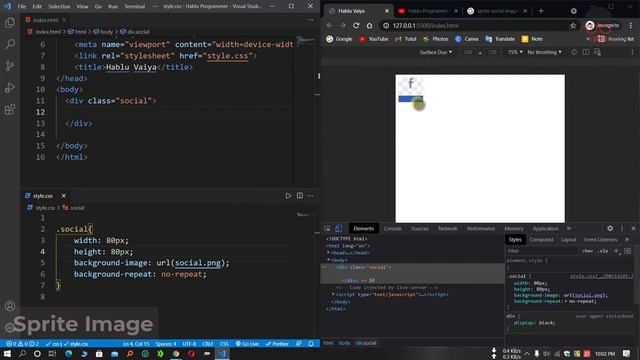
Task: Go back in Chrome browser
Action: (329, 25)
